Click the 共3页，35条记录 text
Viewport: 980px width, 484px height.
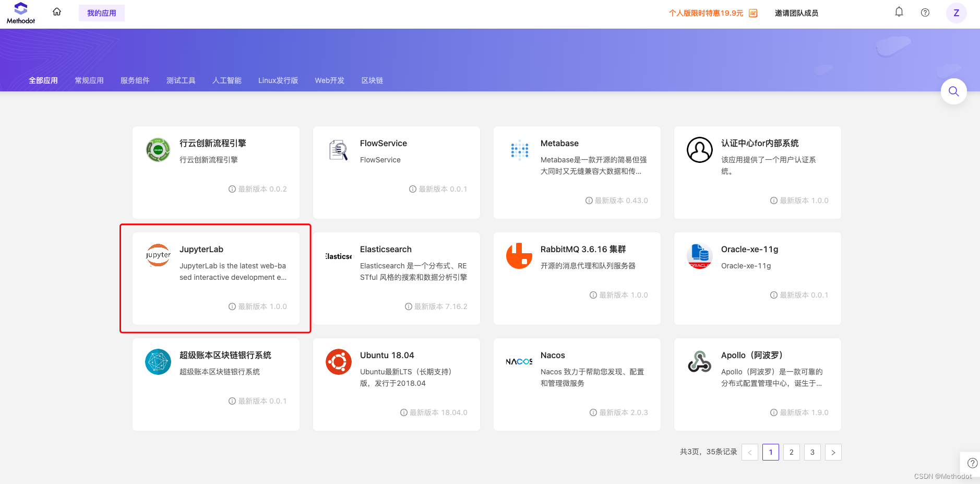(x=709, y=452)
